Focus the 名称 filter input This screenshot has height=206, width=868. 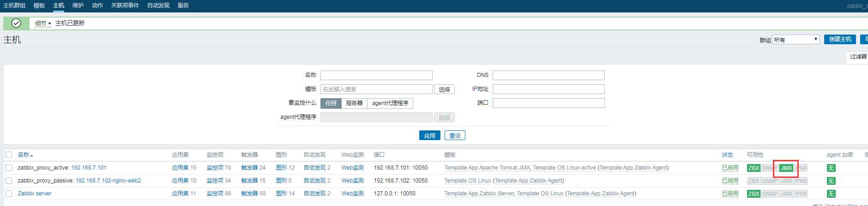point(376,75)
